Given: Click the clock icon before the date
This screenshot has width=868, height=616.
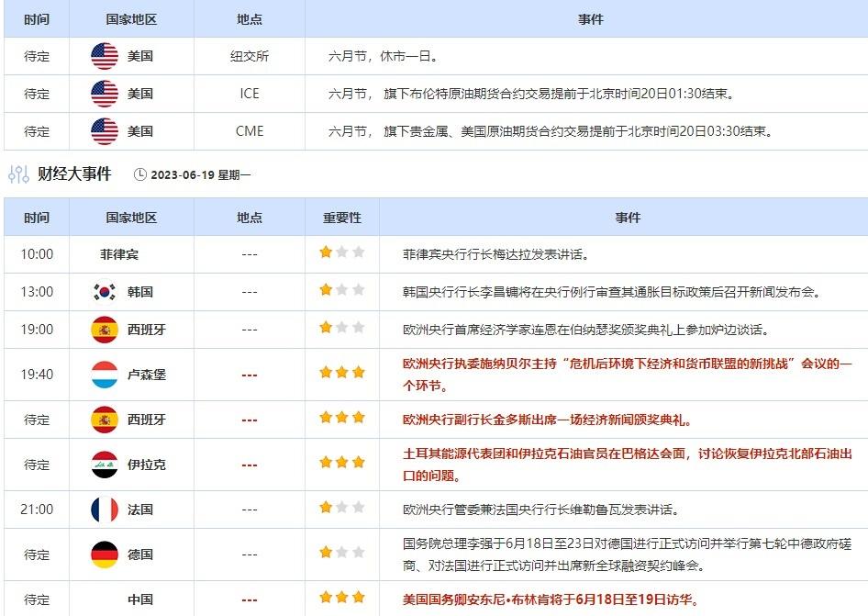Looking at the screenshot, I should tap(142, 172).
